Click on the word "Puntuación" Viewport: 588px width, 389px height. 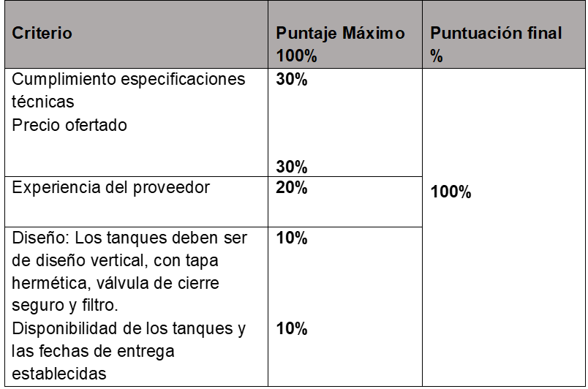coord(475,34)
